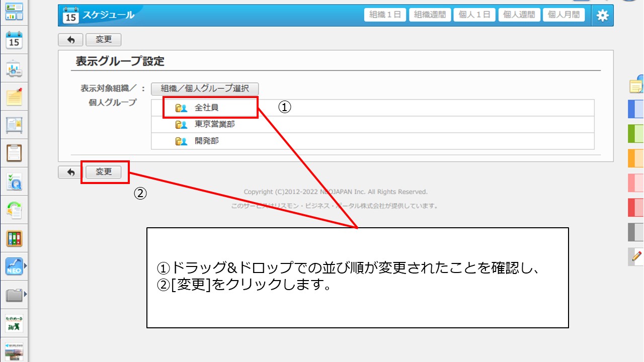
Task: Click the back arrow button below the panel
Action: 71,172
